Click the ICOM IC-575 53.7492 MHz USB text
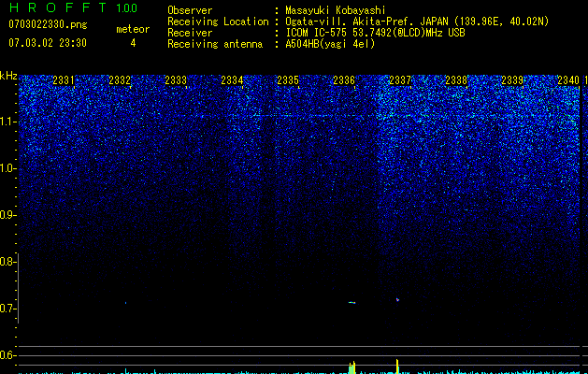Viewport: 588px width, 374px height. (x=375, y=33)
